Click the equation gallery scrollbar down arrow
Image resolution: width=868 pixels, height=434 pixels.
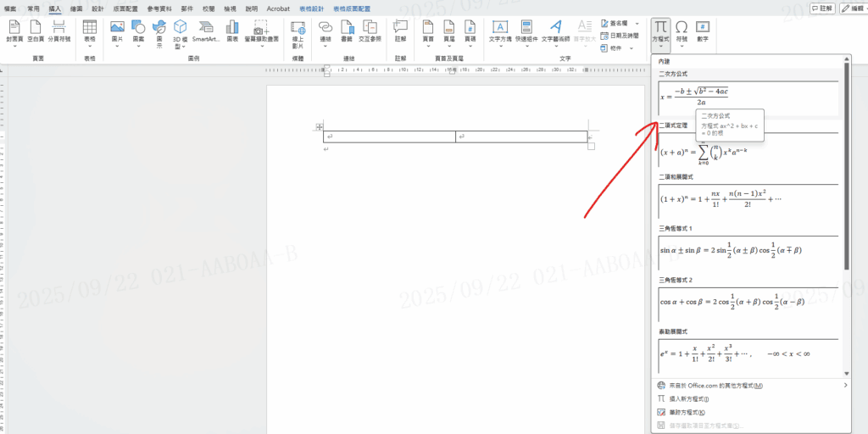[x=845, y=372]
